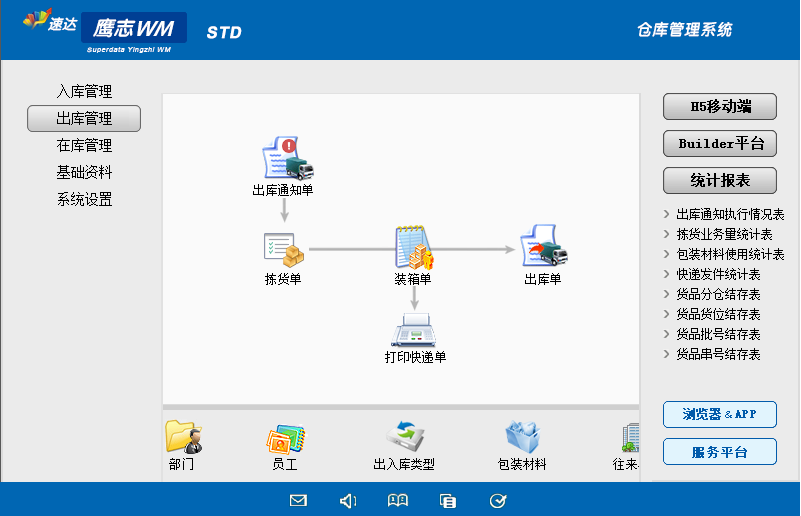Open the 员工 photos icon
The height and width of the screenshot is (516, 801).
pyautogui.click(x=286, y=439)
